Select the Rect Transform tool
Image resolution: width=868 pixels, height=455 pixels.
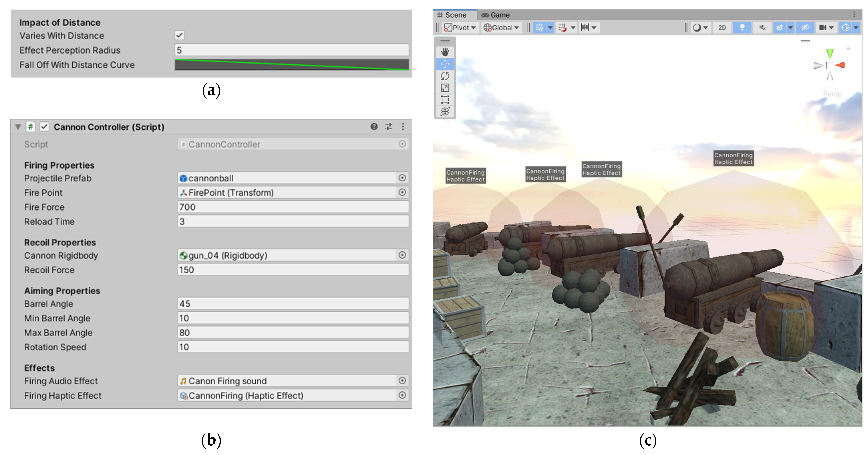coord(445,100)
